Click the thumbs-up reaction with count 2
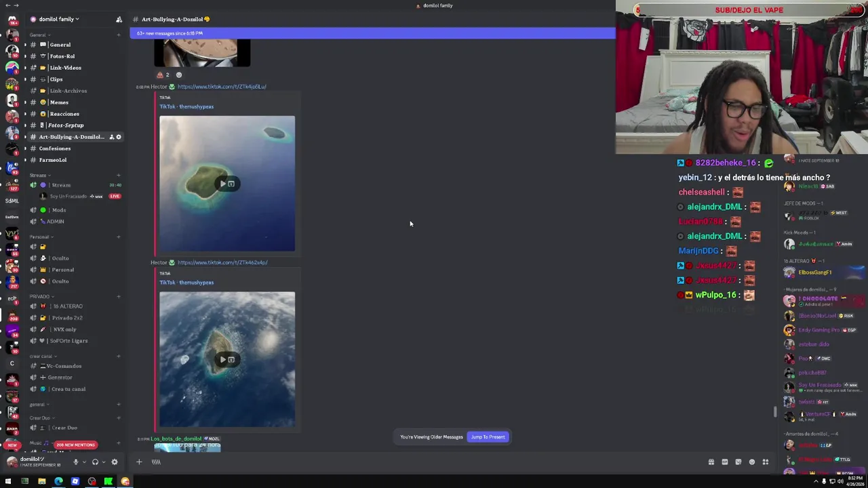The image size is (868, 488). point(163,75)
